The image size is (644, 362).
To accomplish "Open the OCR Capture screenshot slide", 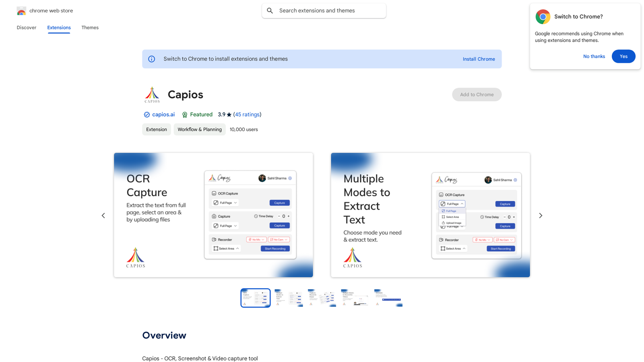I will point(213,215).
